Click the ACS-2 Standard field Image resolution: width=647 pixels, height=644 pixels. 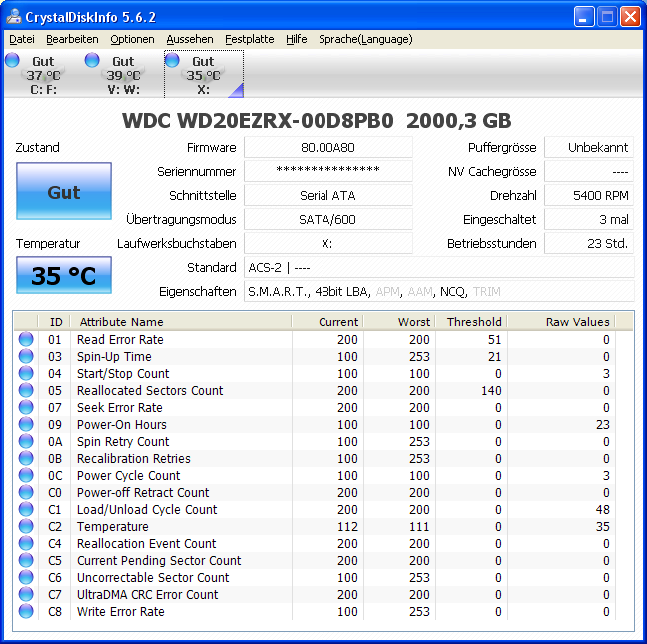pos(439,267)
